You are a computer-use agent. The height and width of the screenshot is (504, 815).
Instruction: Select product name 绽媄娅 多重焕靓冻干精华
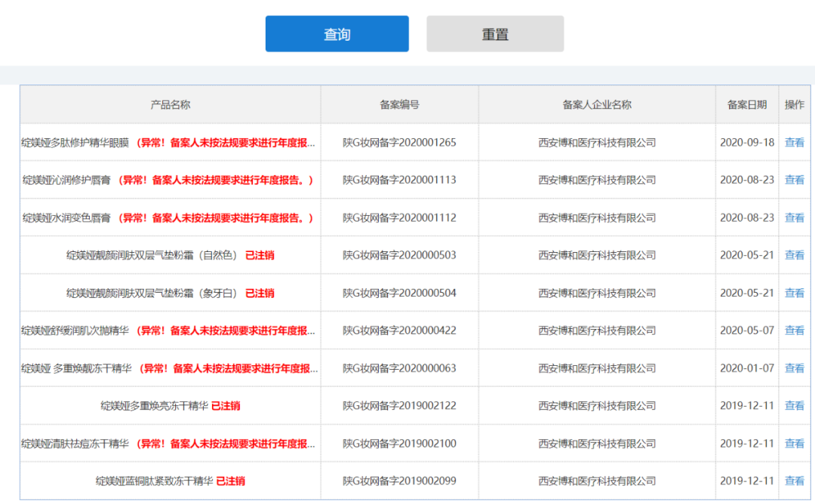point(76,368)
